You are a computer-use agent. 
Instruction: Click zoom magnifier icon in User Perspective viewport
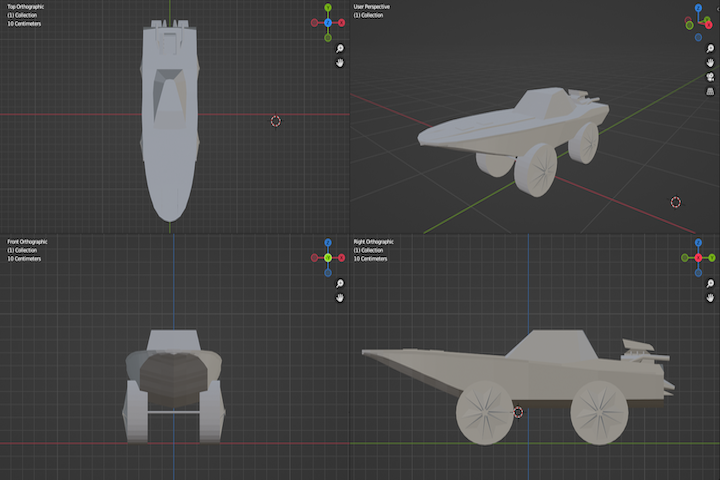click(708, 48)
